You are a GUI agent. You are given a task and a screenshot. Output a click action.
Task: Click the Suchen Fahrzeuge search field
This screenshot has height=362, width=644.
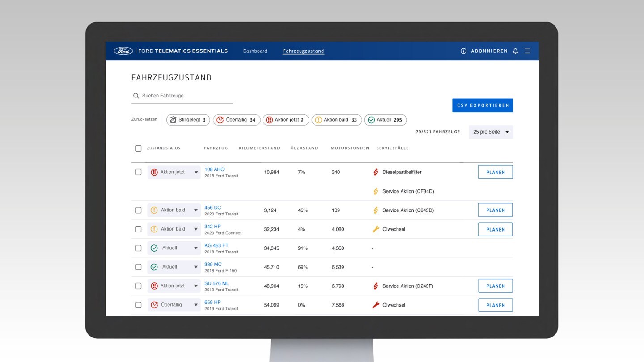coord(182,96)
